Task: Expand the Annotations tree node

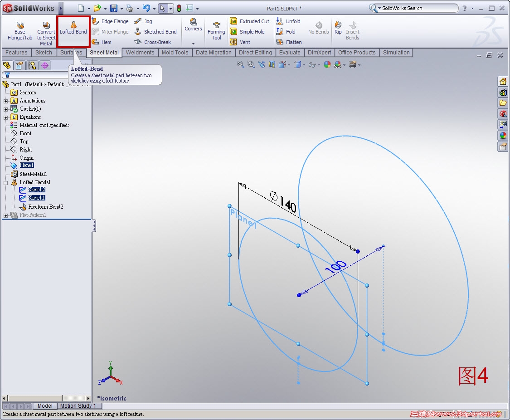Action: pyautogui.click(x=5, y=101)
